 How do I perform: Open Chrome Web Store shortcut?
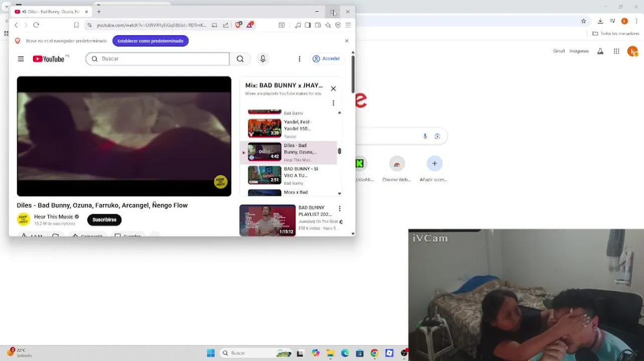coord(397,169)
